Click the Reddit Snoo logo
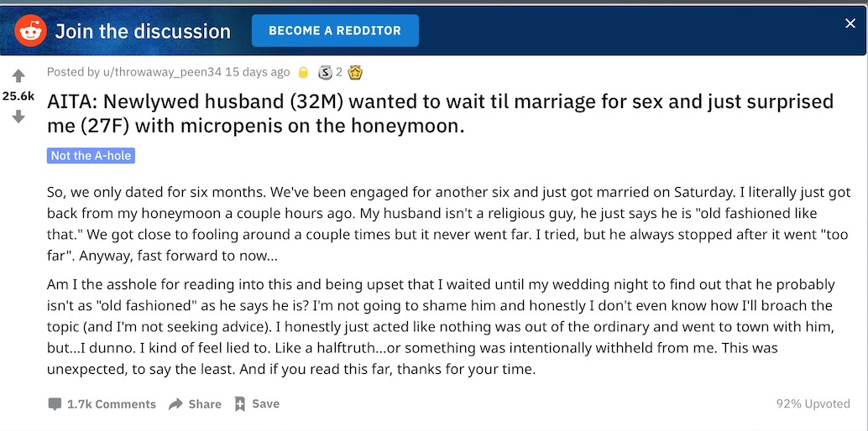Viewport: 868px width, 431px height. coord(30,30)
